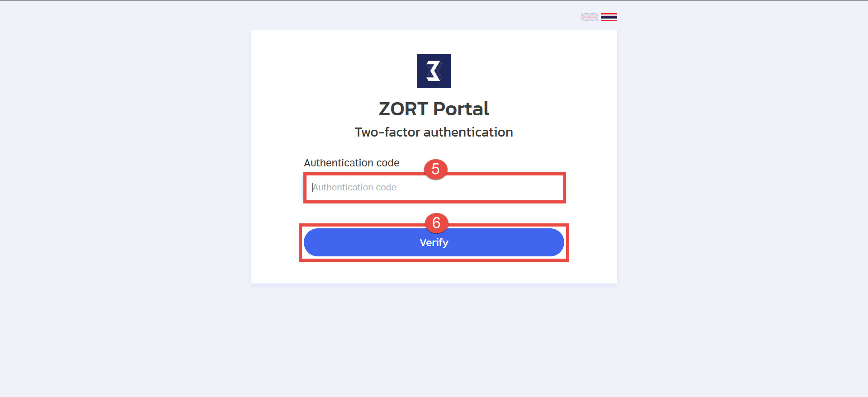
Task: Click the Verify button
Action: pos(434,242)
